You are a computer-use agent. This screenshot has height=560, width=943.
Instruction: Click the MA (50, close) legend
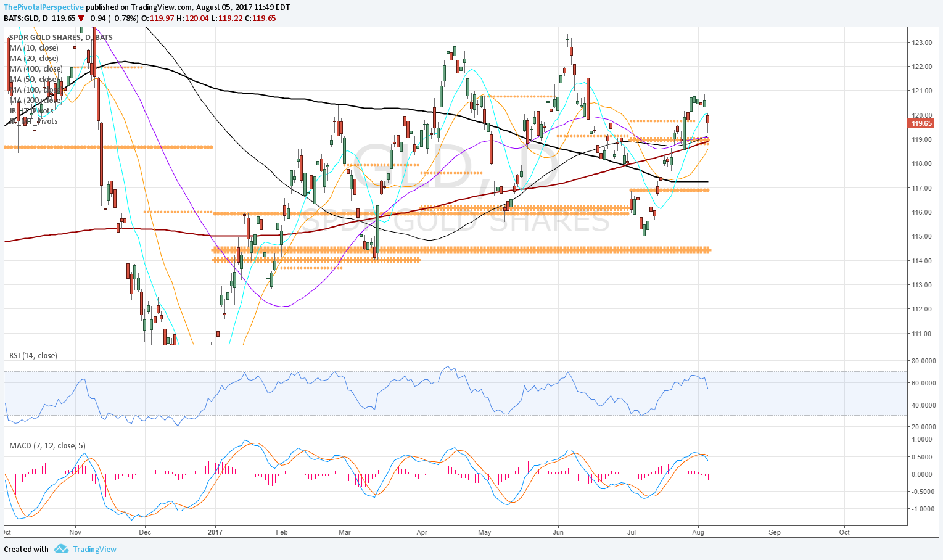coord(34,80)
